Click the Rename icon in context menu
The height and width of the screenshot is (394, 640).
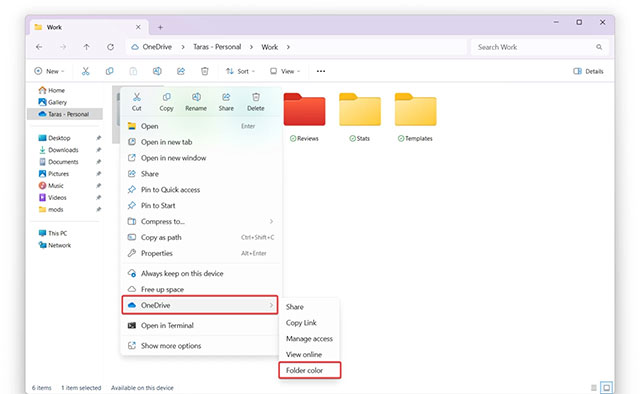196,97
